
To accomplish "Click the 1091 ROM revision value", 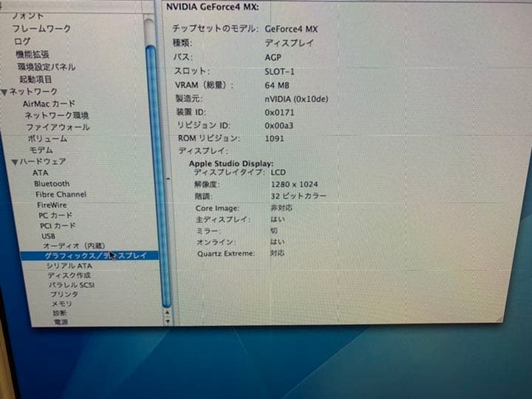I will pos(274,138).
